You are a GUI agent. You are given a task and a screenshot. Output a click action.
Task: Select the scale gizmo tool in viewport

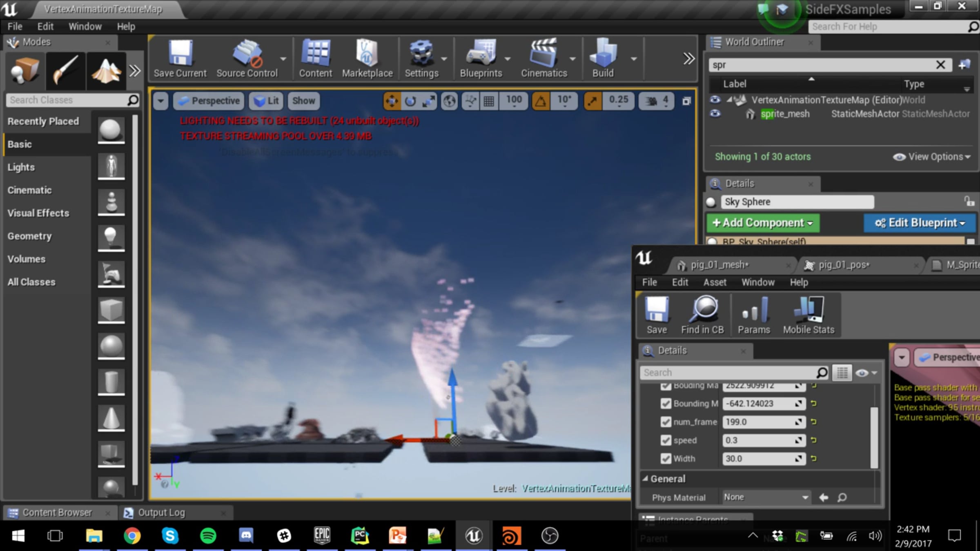click(x=428, y=101)
